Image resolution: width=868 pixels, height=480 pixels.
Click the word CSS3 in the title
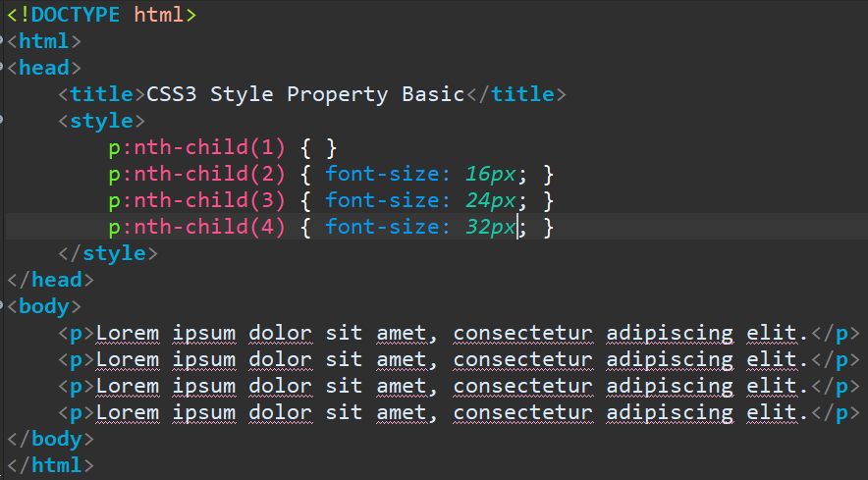pyautogui.click(x=172, y=94)
